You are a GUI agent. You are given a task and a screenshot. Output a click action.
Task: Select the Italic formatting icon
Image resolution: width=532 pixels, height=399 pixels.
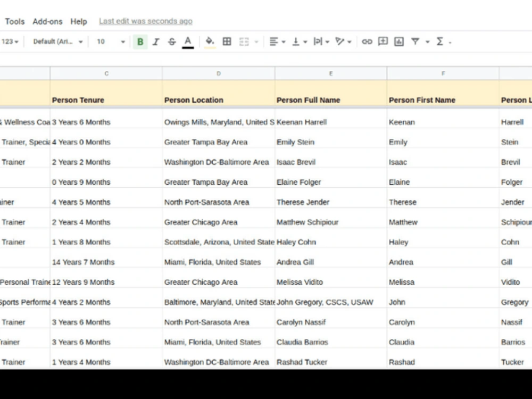[156, 41]
